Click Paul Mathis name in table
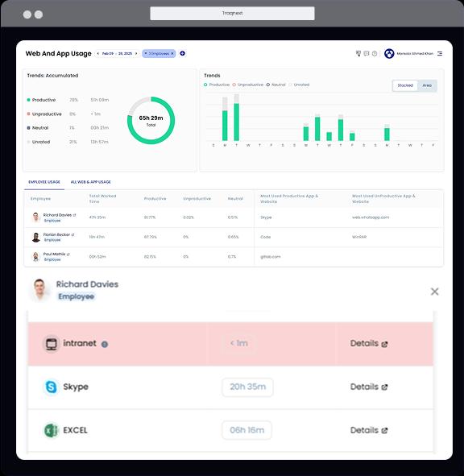The width and height of the screenshot is (464, 476). pos(54,254)
